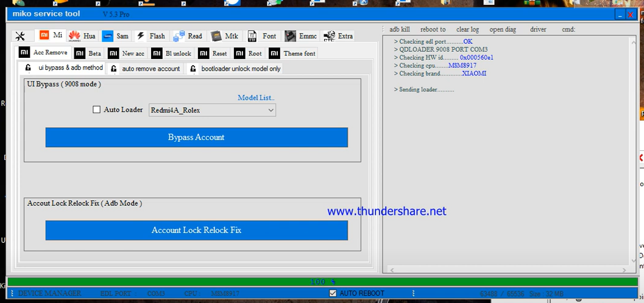Open the auto remove account subtab
644x303 pixels.
144,69
